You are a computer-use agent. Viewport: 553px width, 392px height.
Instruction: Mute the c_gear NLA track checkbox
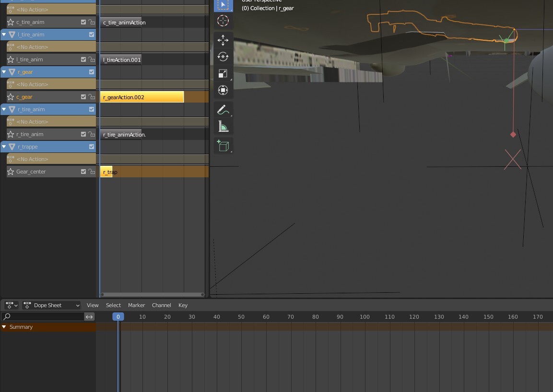click(x=83, y=97)
